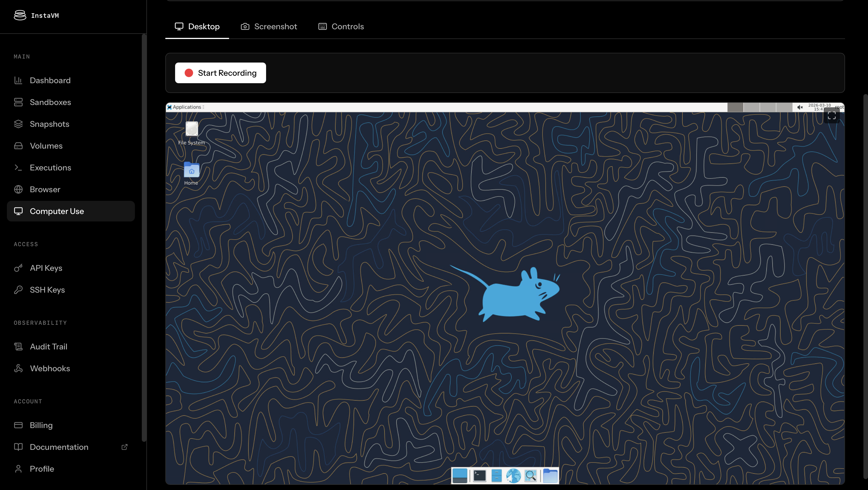Image resolution: width=868 pixels, height=490 pixels.
Task: Switch to the second workspace in the pager
Action: 751,107
